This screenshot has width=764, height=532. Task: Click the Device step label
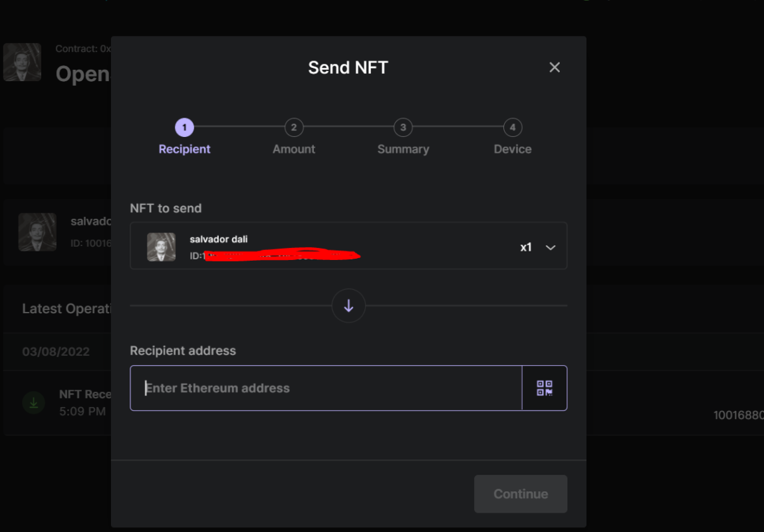point(513,149)
